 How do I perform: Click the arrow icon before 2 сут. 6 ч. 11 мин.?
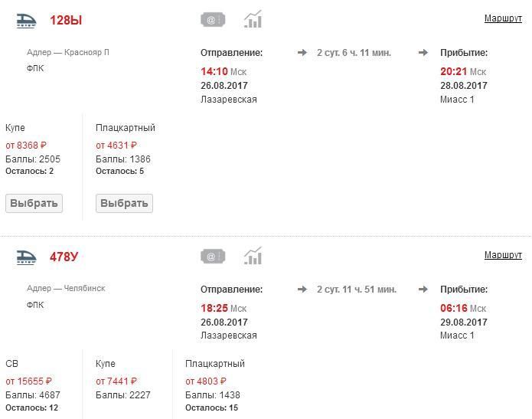click(x=302, y=53)
